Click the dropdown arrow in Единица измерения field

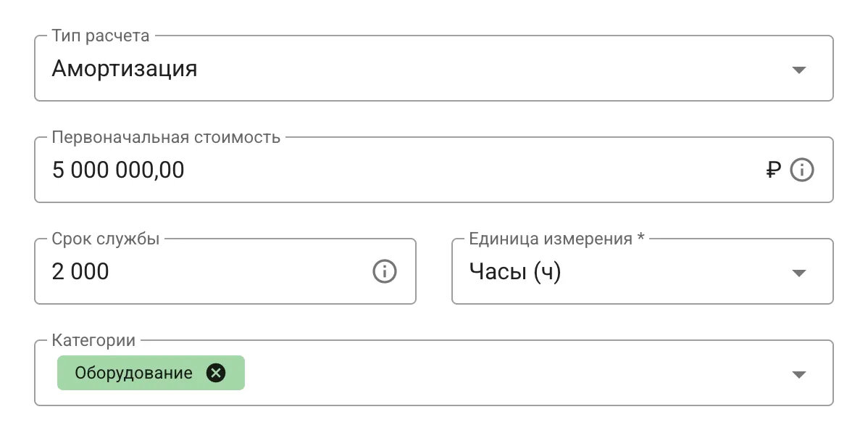799,273
